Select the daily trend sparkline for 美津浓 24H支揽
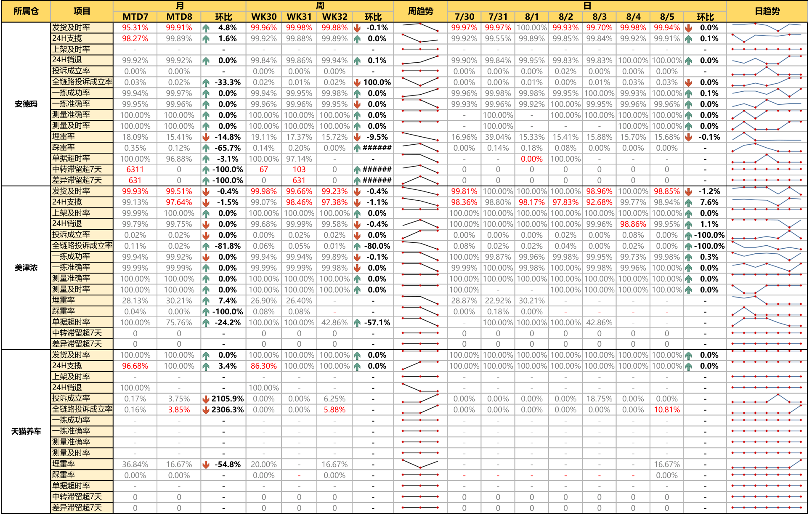Image resolution: width=812 pixels, height=518 pixels. (767, 202)
